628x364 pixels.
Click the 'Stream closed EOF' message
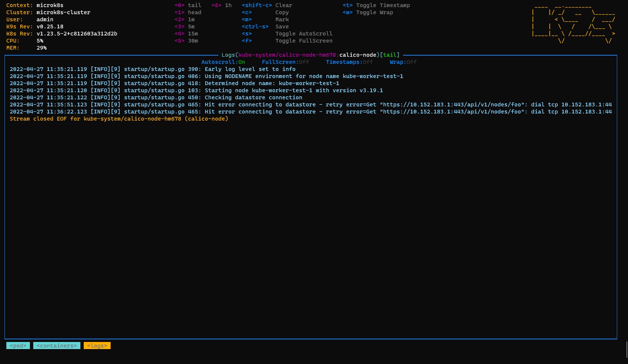coord(119,119)
